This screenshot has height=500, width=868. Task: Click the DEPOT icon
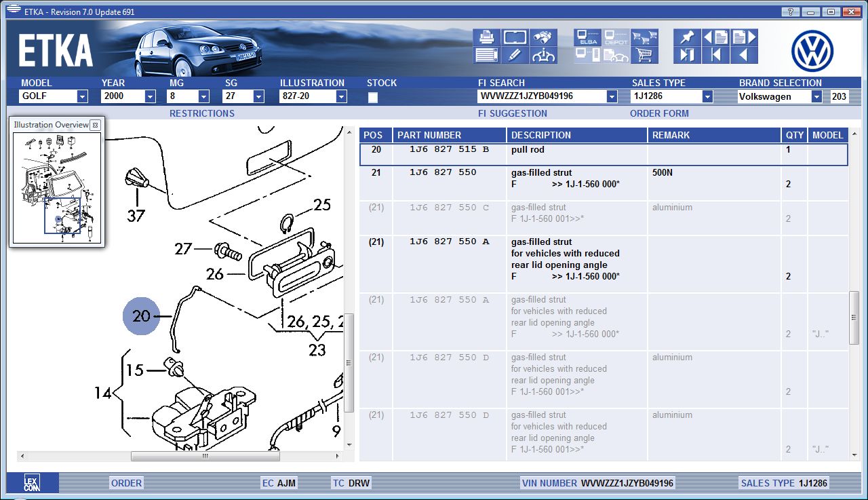[x=616, y=37]
